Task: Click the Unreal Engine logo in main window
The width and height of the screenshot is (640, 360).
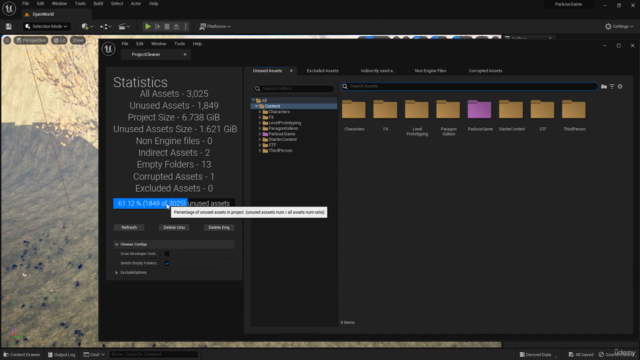Action: [9, 8]
